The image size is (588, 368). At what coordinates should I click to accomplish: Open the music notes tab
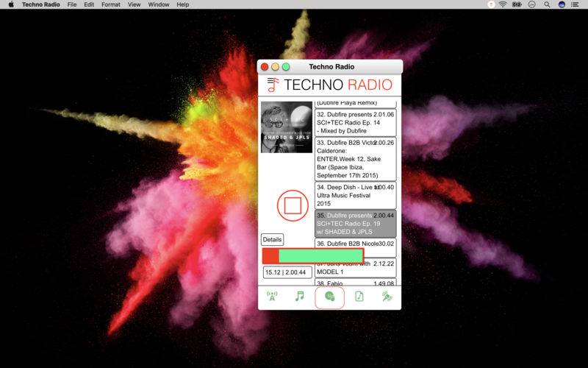click(299, 297)
